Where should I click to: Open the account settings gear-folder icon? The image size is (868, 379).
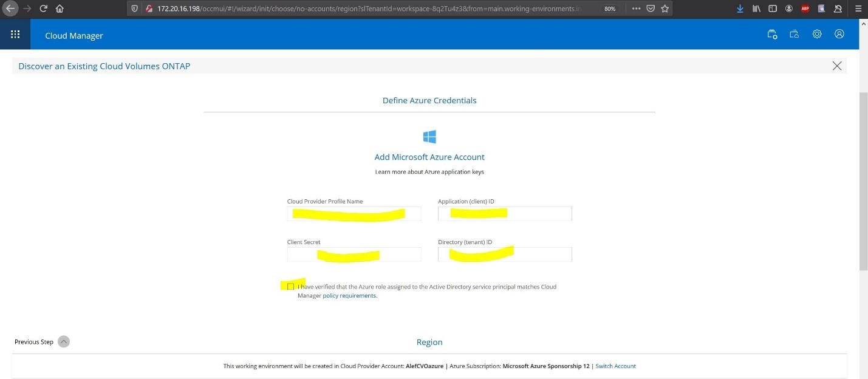pyautogui.click(x=772, y=35)
